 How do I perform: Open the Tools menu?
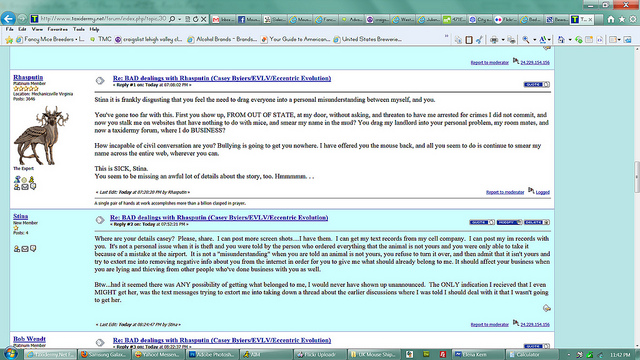tap(79, 29)
